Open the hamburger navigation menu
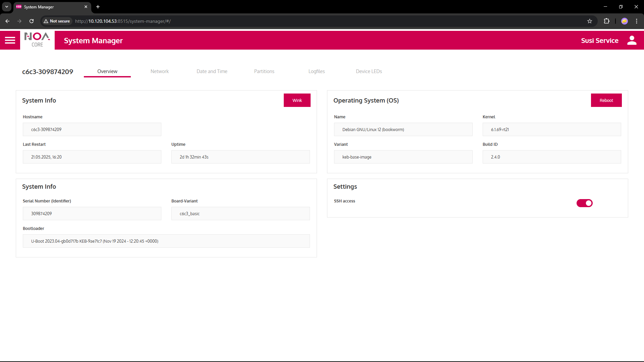The height and width of the screenshot is (362, 644). click(10, 40)
